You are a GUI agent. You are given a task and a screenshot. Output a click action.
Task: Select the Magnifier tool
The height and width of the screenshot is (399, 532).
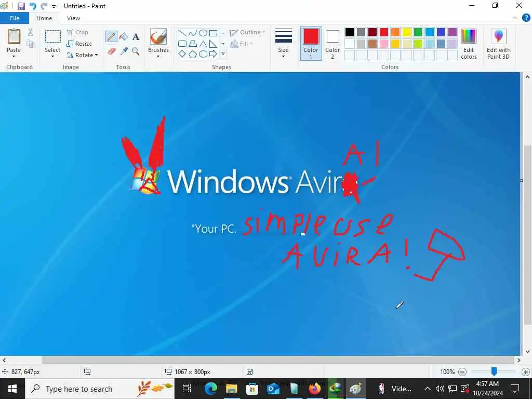[x=136, y=51]
